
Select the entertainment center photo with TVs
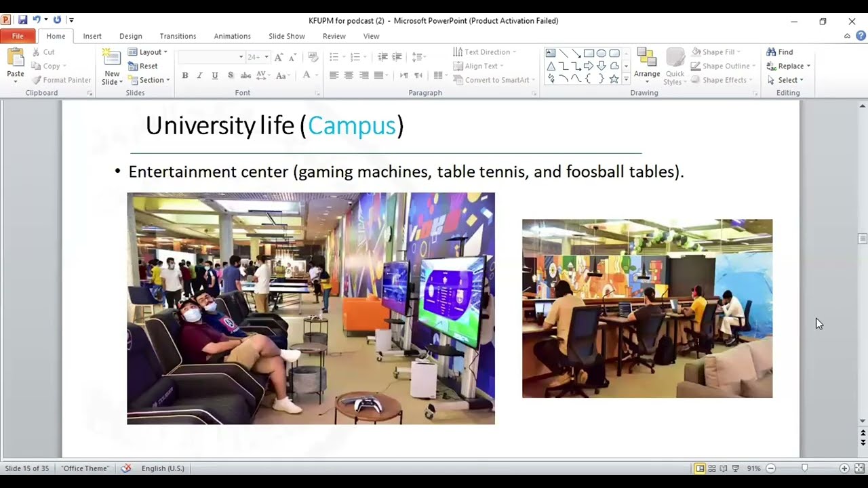coord(311,308)
